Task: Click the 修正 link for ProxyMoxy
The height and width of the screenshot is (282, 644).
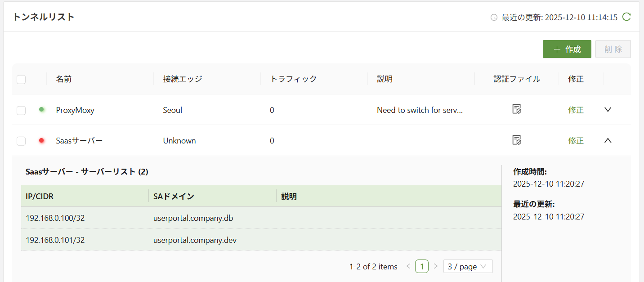Action: coord(576,110)
